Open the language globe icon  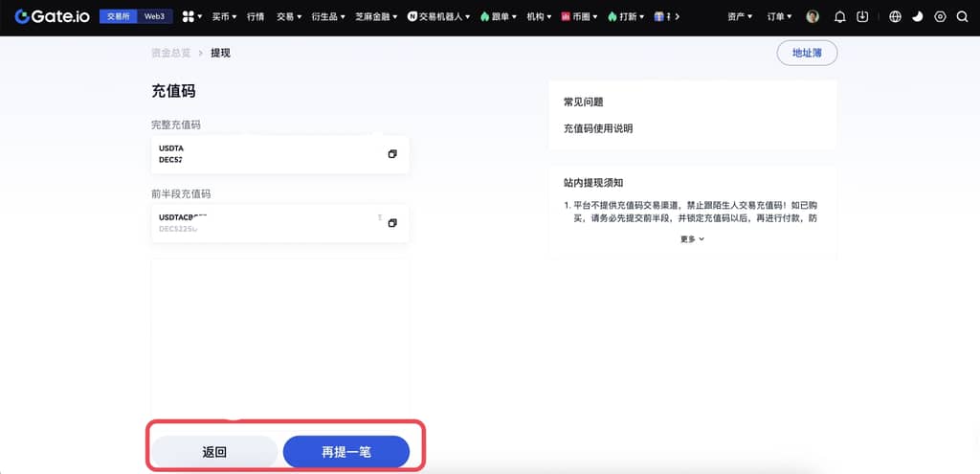click(x=895, y=17)
